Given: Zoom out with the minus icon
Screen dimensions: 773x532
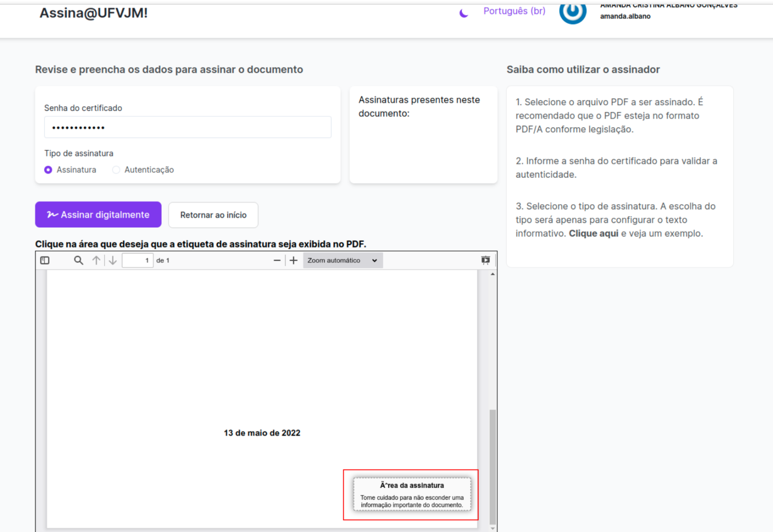Looking at the screenshot, I should click(277, 260).
